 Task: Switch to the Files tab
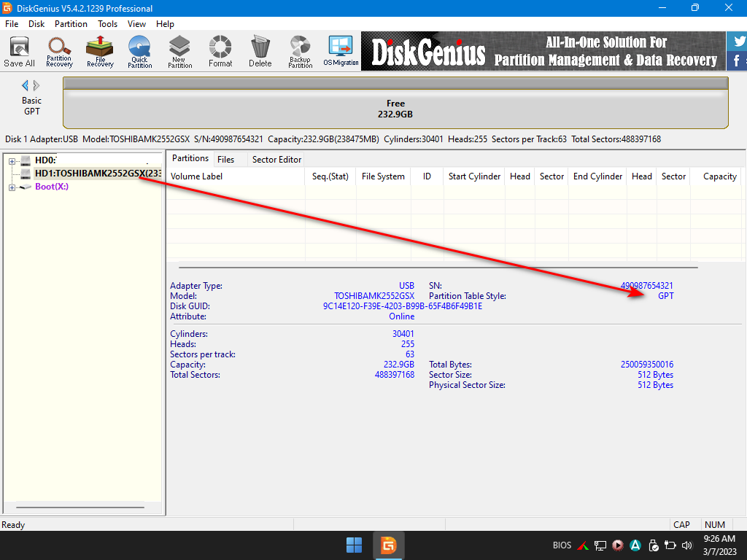point(226,160)
